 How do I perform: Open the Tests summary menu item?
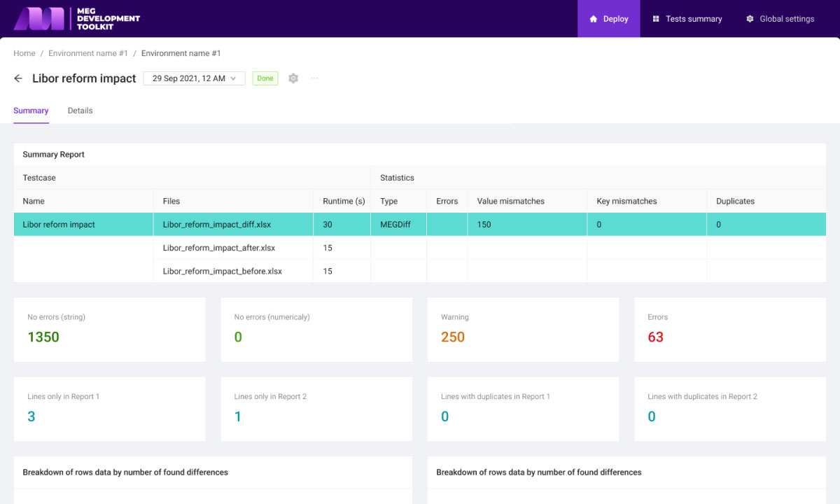(687, 19)
